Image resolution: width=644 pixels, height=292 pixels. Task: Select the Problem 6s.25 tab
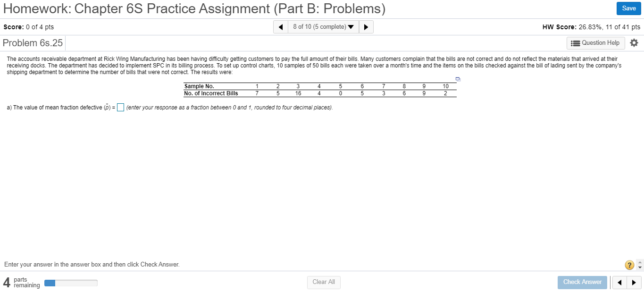click(x=33, y=43)
